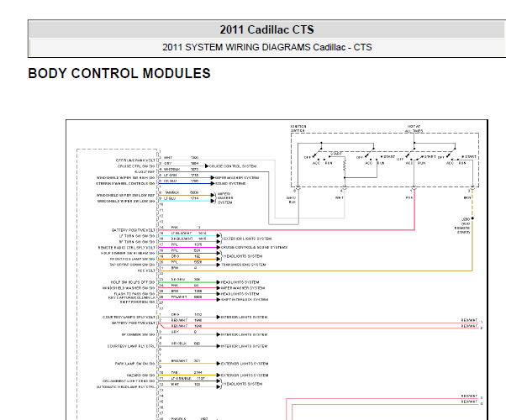Click the "PNK" label under ignition switch terminal 1
This screenshot has height=420, width=506.
[409, 197]
